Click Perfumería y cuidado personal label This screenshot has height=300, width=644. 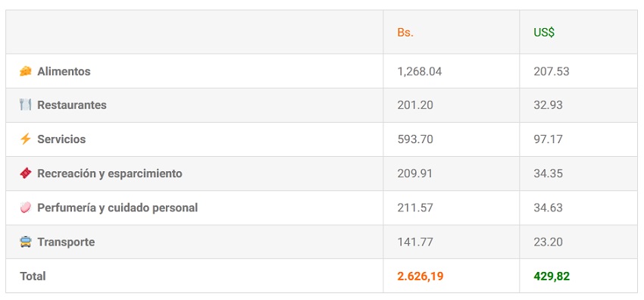pos(117,208)
